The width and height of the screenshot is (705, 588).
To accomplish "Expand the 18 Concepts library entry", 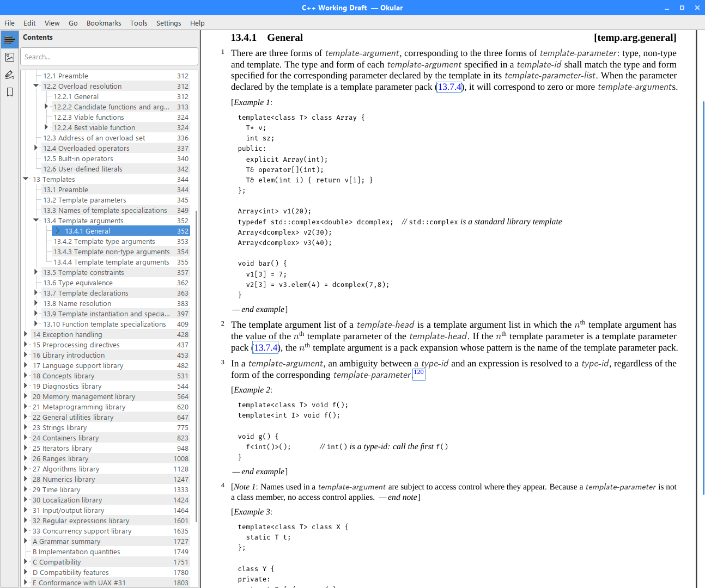I will point(26,376).
